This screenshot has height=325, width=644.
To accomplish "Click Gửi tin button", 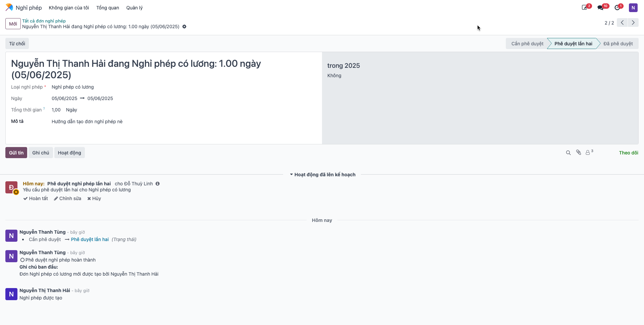I will 16,153.
